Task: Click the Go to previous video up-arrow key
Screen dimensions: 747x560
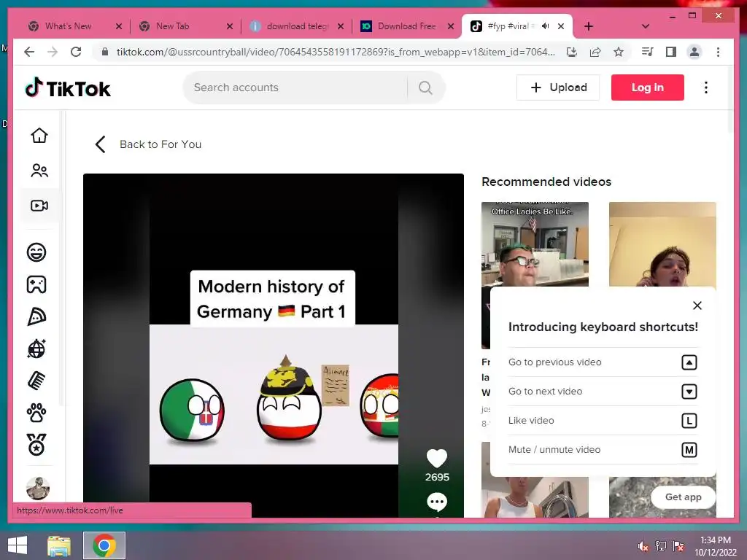Action: [689, 362]
